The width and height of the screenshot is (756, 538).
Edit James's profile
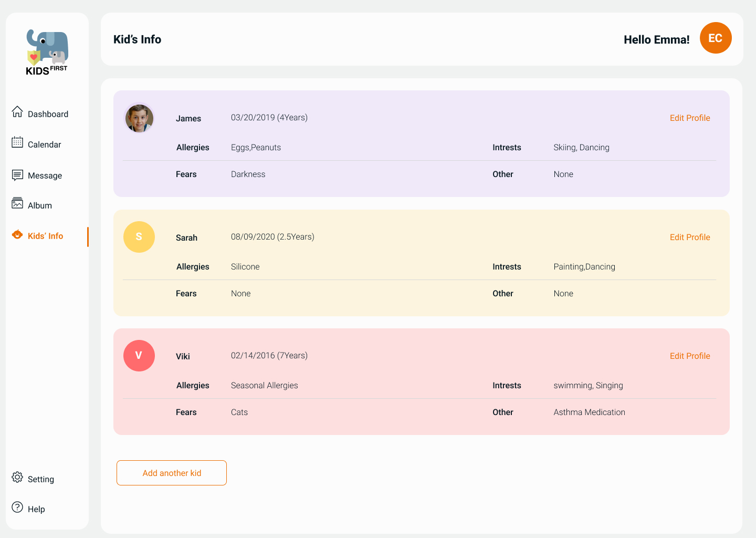690,118
